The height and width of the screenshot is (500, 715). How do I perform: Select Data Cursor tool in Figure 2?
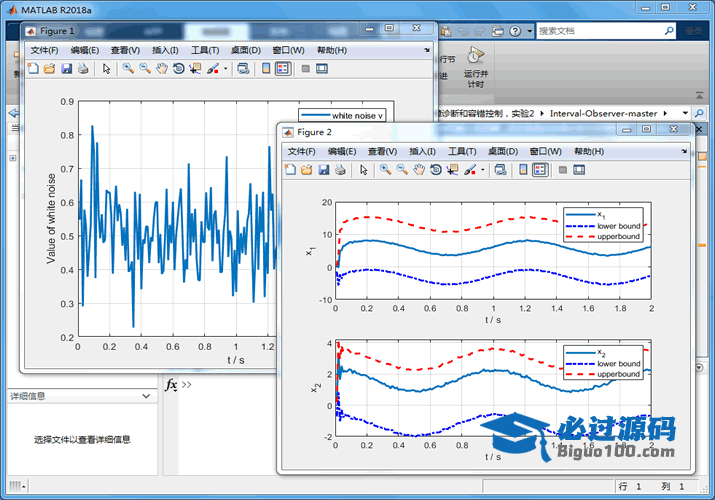tap(453, 170)
